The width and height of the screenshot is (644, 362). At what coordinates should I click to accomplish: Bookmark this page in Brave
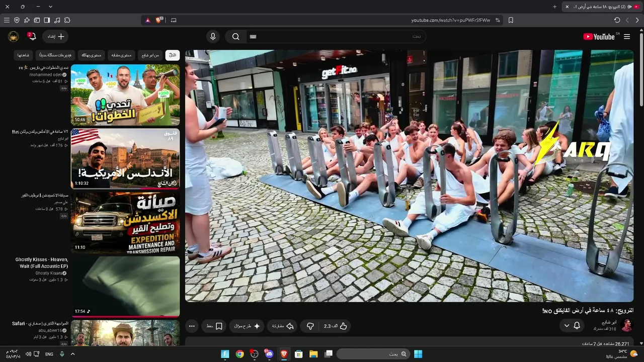(511, 20)
